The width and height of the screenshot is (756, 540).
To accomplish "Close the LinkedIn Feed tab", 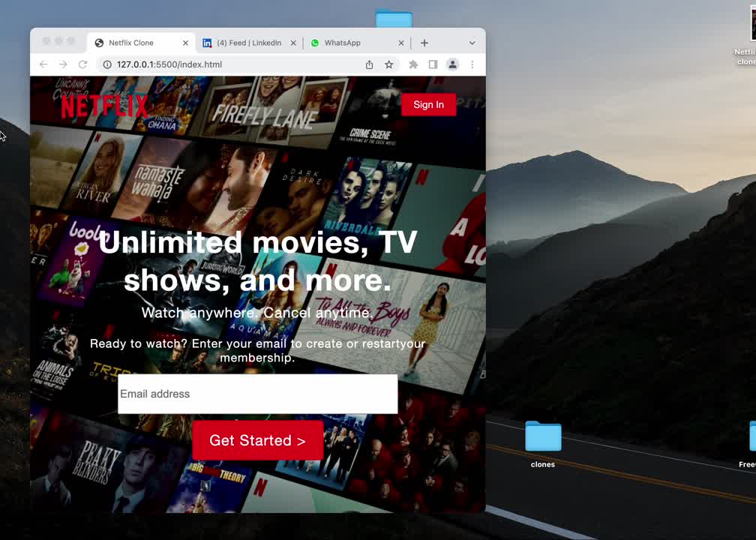I will click(x=293, y=43).
